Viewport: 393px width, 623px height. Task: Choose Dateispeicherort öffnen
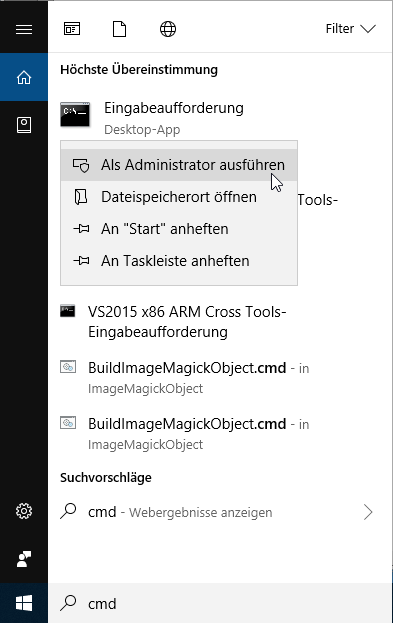click(179, 197)
